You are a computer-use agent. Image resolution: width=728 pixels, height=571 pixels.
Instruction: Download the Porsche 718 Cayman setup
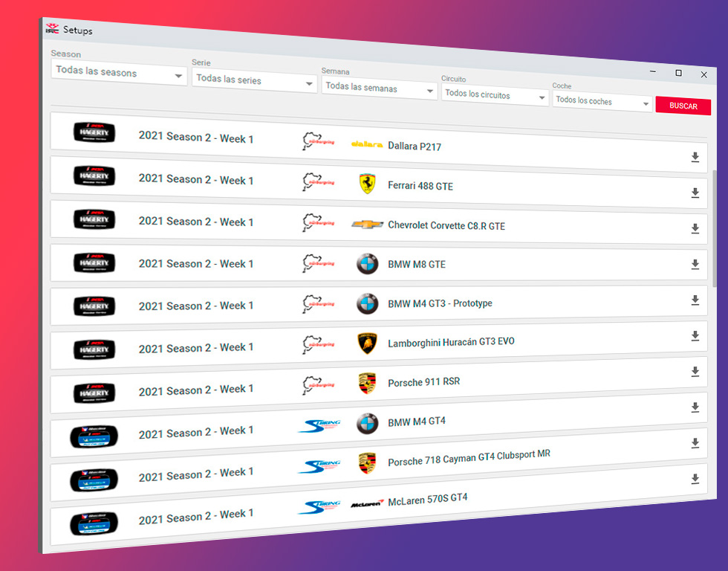click(x=695, y=443)
